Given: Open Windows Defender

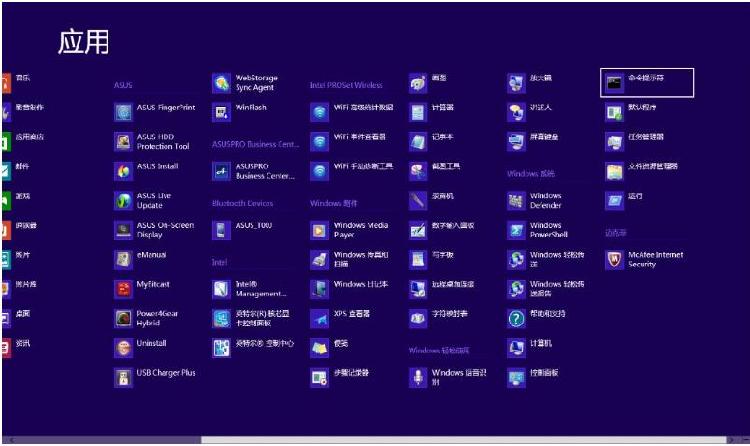Looking at the screenshot, I should click(535, 201).
